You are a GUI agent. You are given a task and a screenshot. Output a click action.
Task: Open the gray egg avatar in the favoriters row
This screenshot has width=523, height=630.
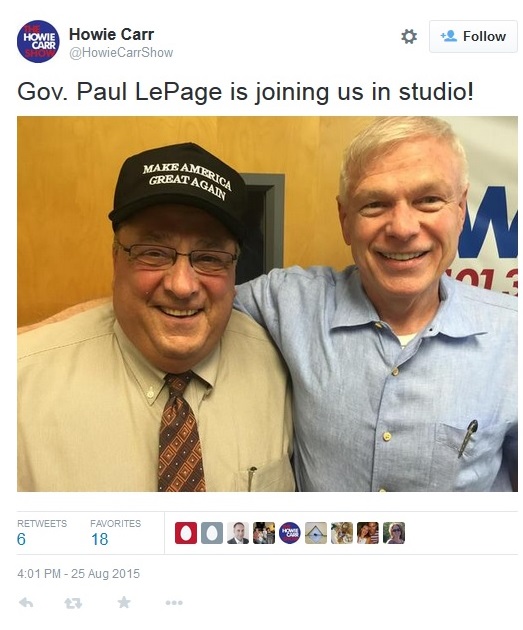click(212, 533)
